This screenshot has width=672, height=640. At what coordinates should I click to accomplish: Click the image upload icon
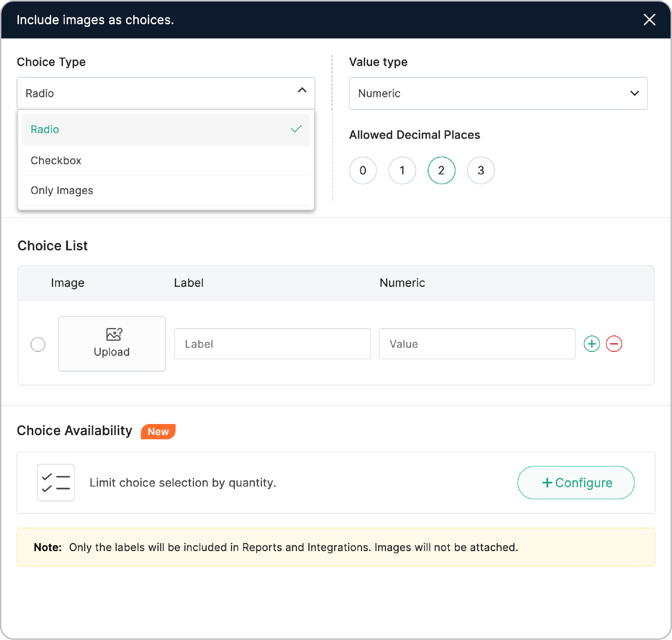coord(114,334)
